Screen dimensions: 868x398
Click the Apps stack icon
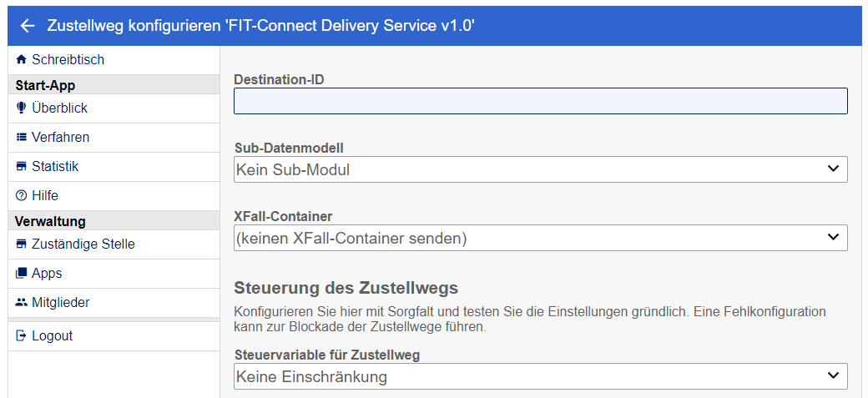point(22,274)
